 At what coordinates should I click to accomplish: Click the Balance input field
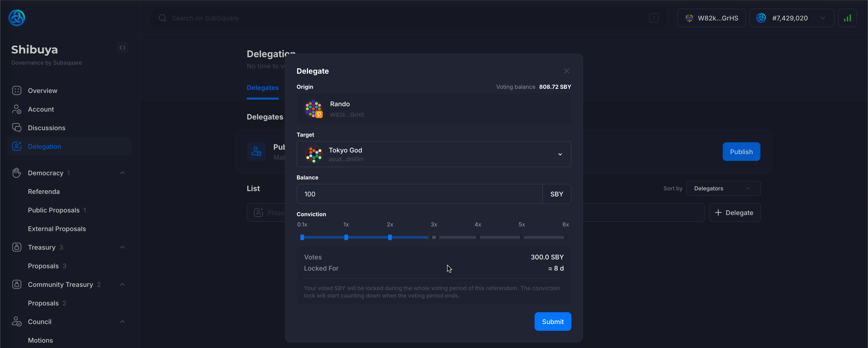[x=419, y=194]
